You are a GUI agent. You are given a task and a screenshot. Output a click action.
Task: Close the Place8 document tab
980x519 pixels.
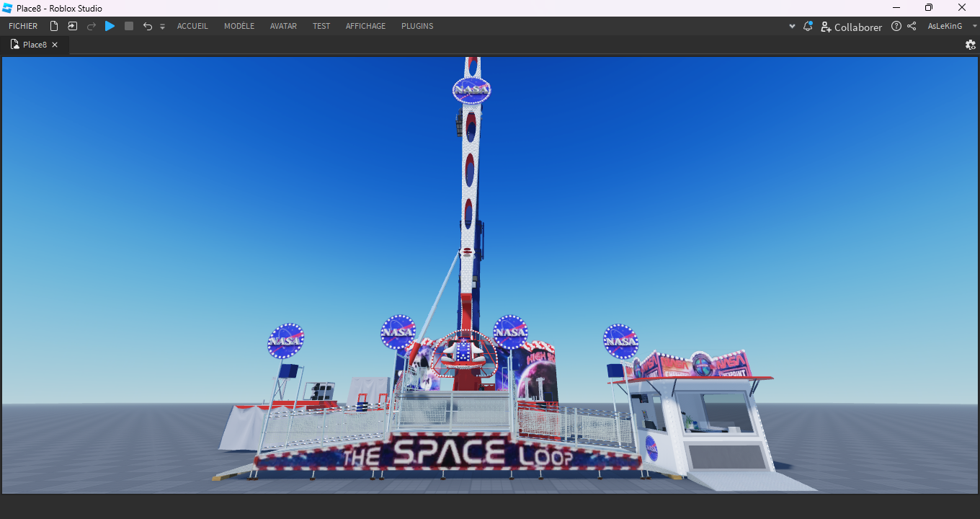[x=55, y=45]
